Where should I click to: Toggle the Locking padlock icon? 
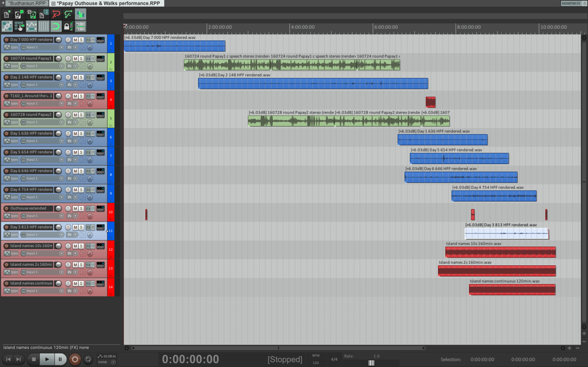point(67,27)
